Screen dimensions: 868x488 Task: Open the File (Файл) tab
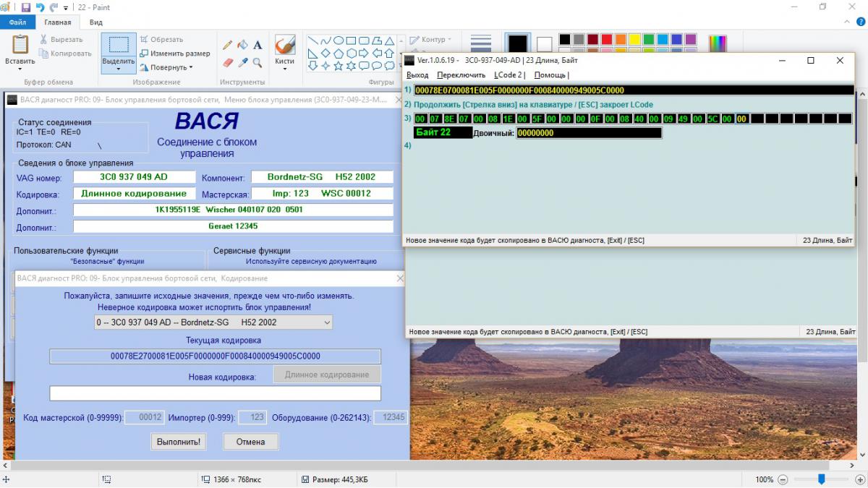(17, 22)
